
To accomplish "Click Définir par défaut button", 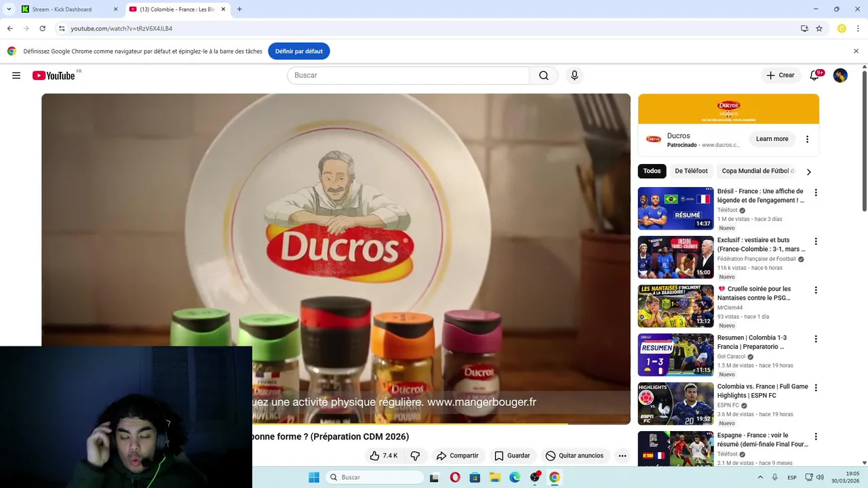I will 299,52.
